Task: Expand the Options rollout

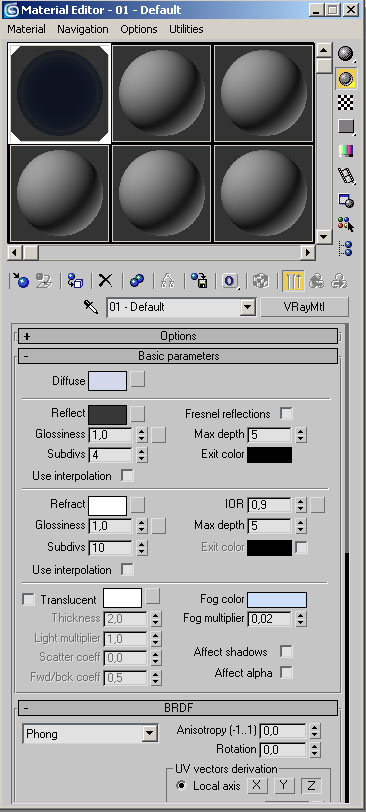Action: pos(178,336)
